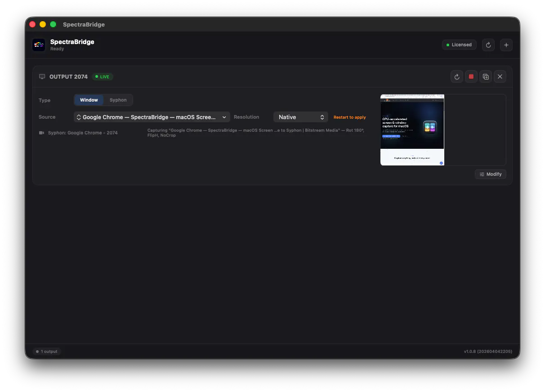The height and width of the screenshot is (392, 545).
Task: Click the capture preview thumbnail
Action: (412, 130)
